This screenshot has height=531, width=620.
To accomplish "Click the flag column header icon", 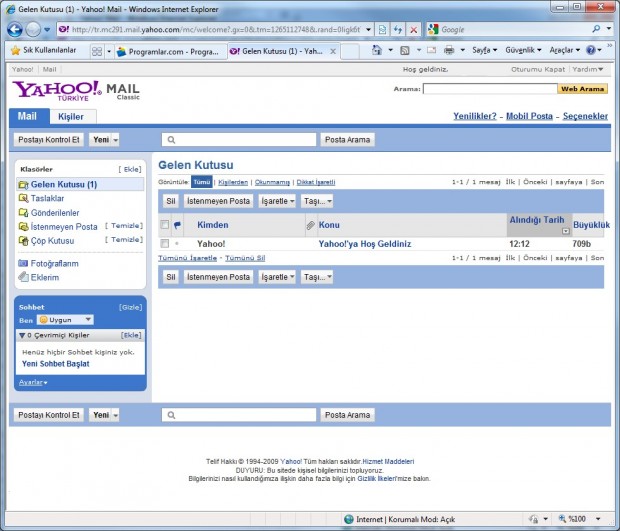I will (x=177, y=225).
